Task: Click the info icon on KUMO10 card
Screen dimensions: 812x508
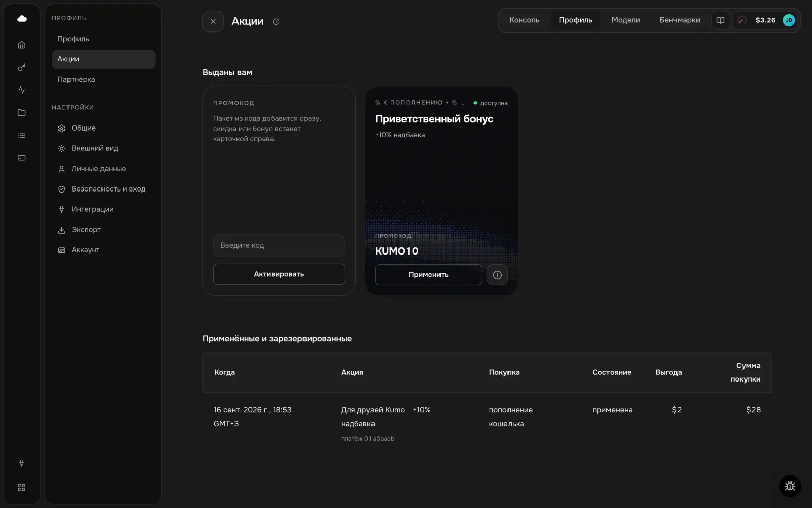Action: pos(497,275)
